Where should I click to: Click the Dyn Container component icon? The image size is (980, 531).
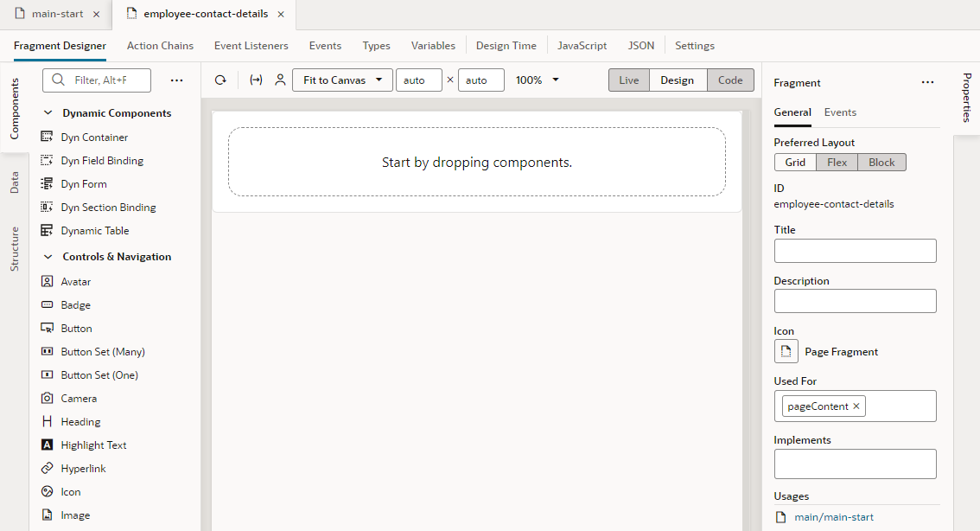click(47, 137)
